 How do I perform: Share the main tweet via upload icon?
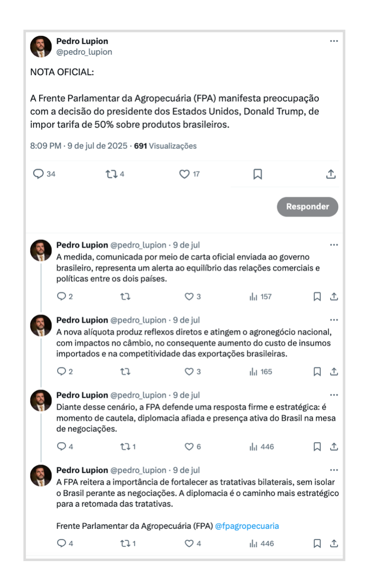[x=331, y=174]
